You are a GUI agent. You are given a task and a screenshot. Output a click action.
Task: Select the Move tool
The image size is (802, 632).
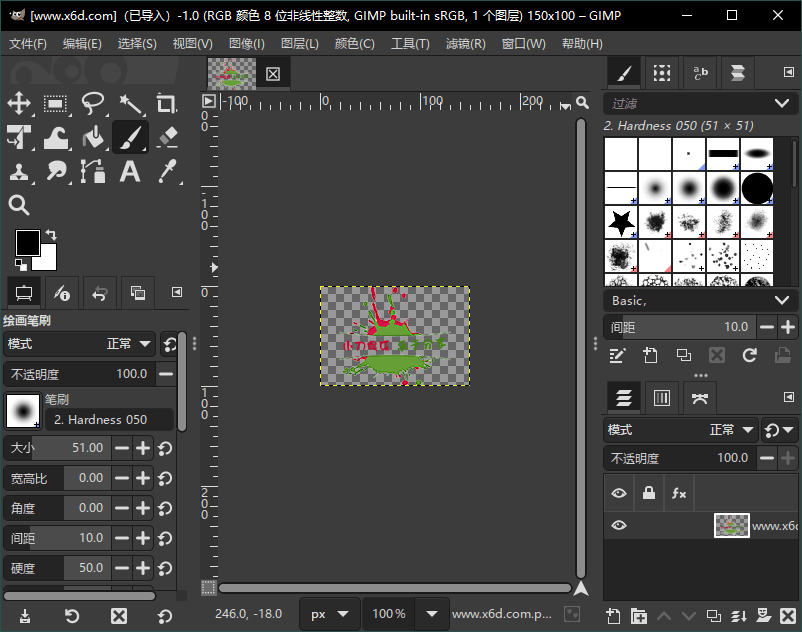point(21,104)
